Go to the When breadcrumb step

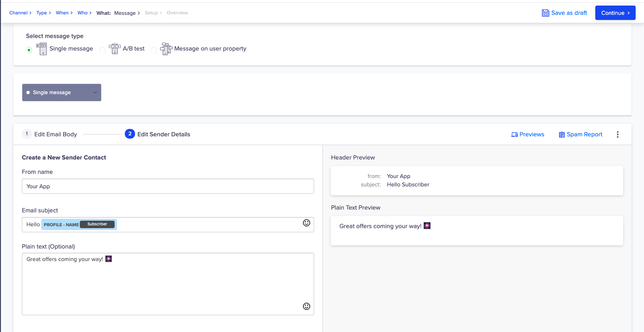click(x=62, y=13)
